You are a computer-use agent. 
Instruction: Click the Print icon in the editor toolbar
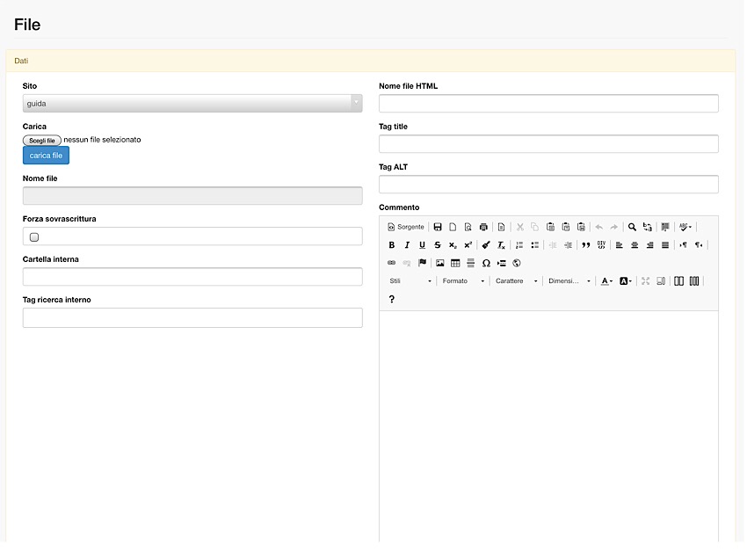pos(483,227)
